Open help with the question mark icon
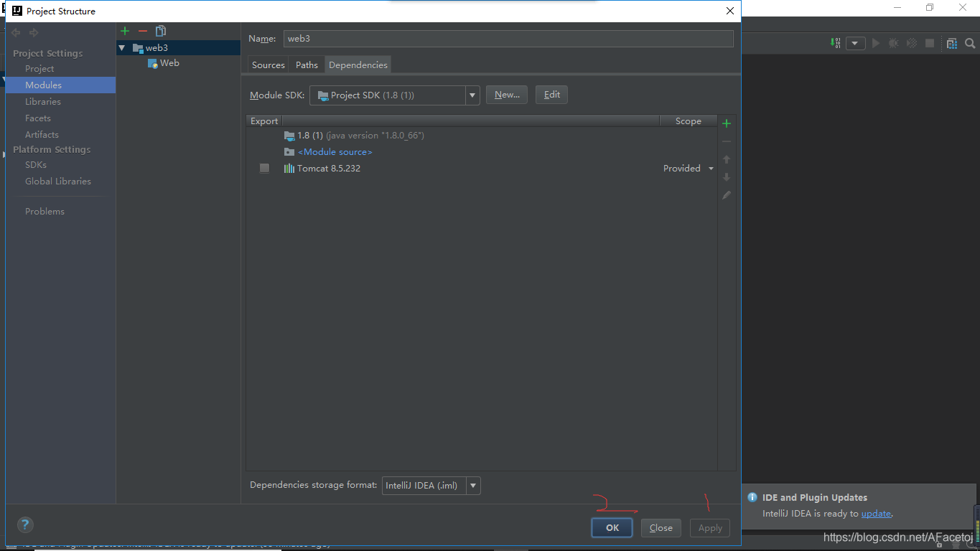The image size is (980, 551). pyautogui.click(x=25, y=524)
